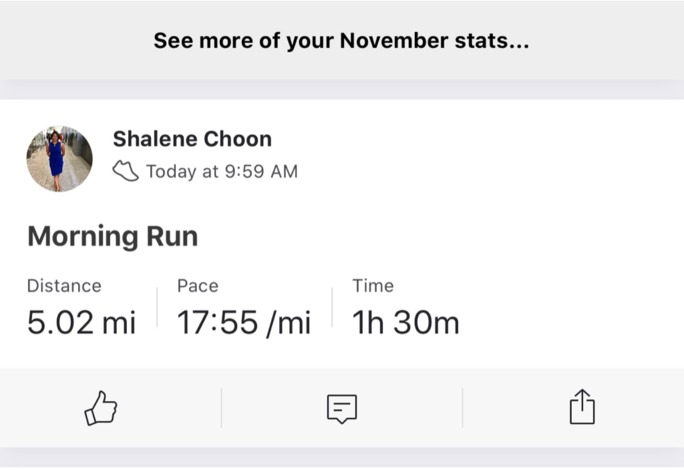Tap the 17:55 /mi pace value

(x=244, y=323)
